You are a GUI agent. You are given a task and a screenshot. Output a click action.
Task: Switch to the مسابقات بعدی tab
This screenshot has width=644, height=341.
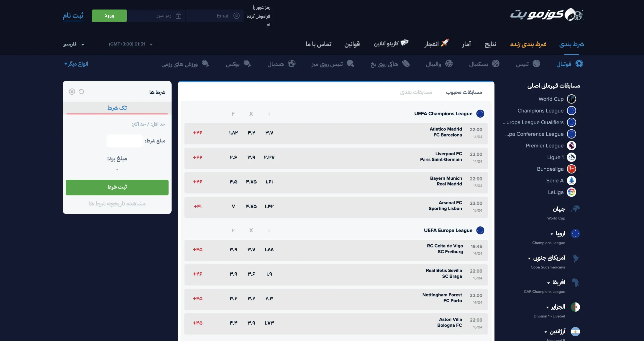(x=416, y=92)
